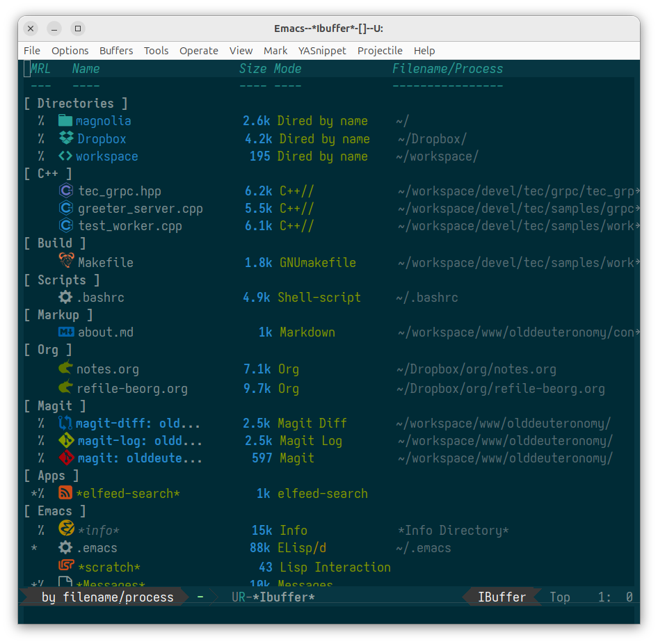Open the Operate menu
The width and height of the screenshot is (658, 644).
[x=199, y=51]
